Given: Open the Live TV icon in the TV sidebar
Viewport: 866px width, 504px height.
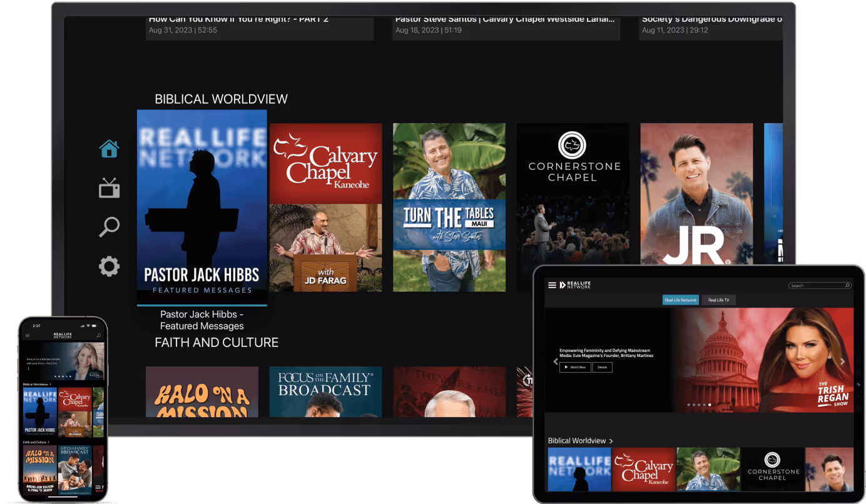Looking at the screenshot, I should pos(109,187).
